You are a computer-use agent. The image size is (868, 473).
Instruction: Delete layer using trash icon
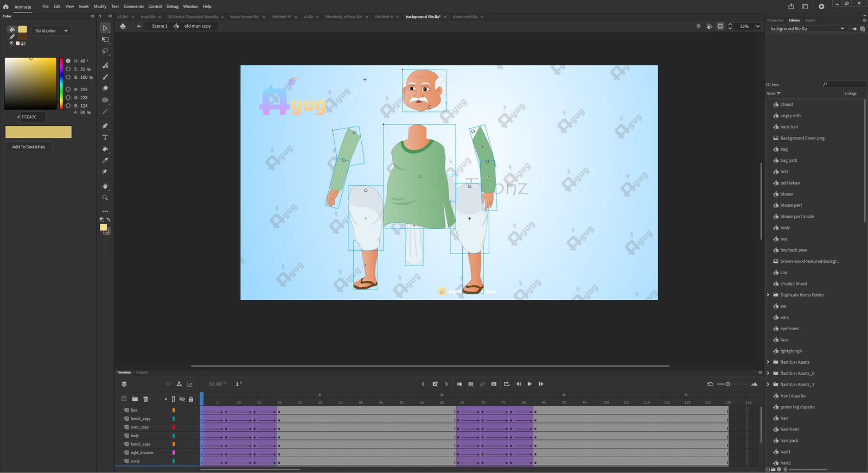(x=145, y=399)
